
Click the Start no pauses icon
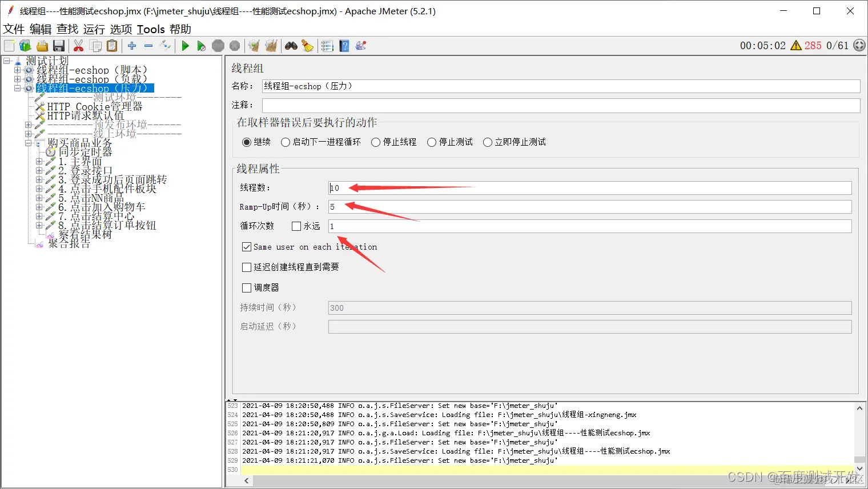pos(201,46)
